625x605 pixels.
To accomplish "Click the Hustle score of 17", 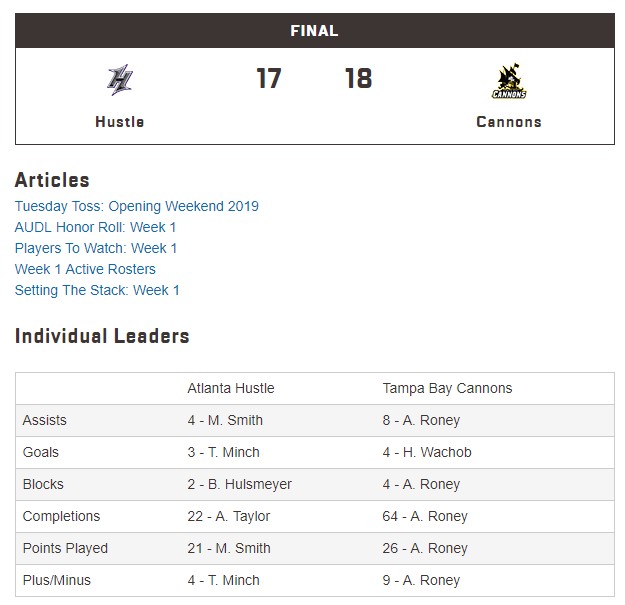I will (269, 79).
